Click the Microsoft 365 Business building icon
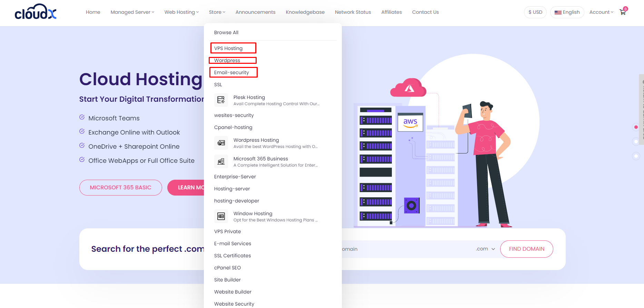 (221, 161)
